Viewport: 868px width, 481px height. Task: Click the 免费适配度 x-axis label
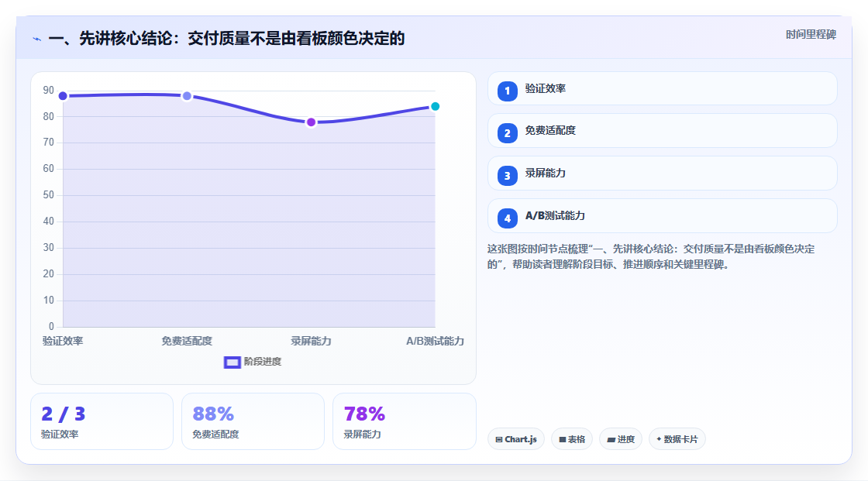point(187,341)
